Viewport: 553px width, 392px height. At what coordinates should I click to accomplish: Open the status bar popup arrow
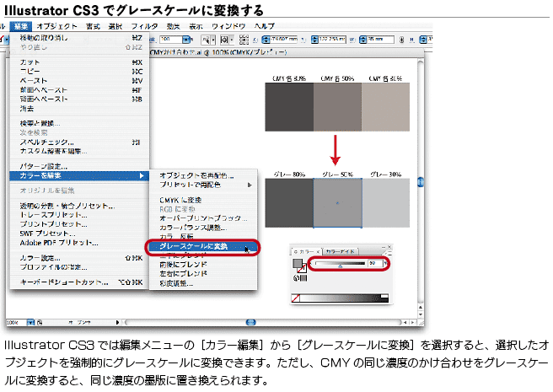pos(117,323)
